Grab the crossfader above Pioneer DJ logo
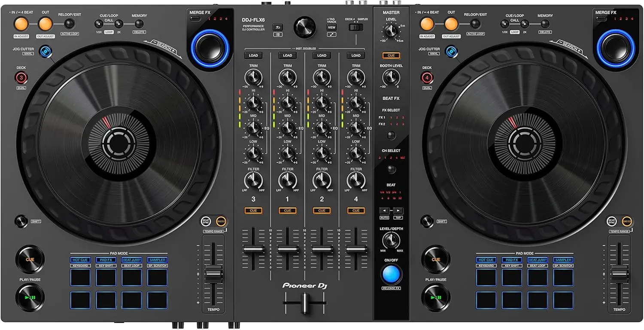 click(x=304, y=302)
